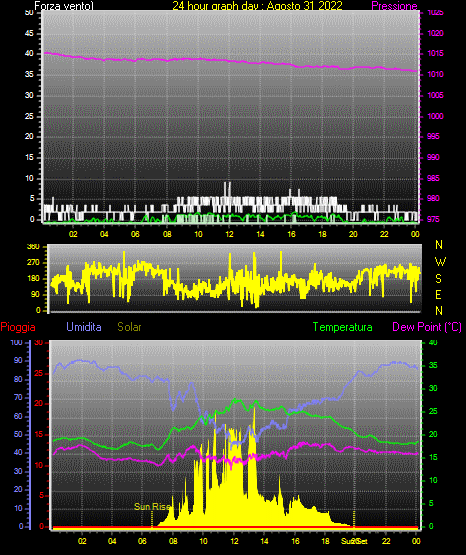Click green temperature axis value 40

(x=433, y=343)
